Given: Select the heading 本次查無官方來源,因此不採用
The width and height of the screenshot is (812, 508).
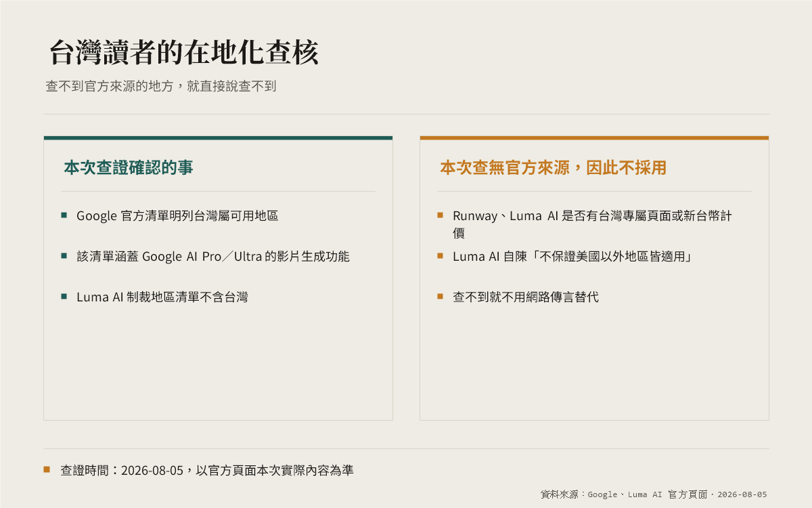Looking at the screenshot, I should pyautogui.click(x=554, y=168).
